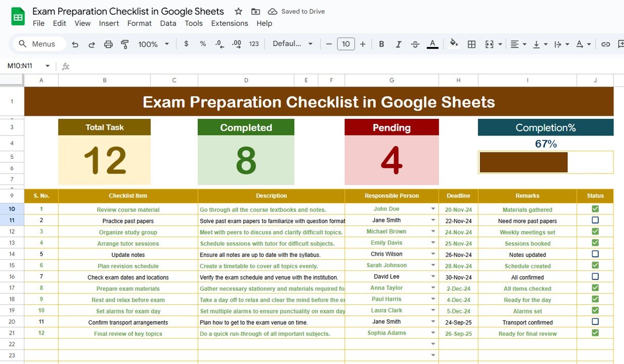
Task: Toggle bold formatting
Action: (382, 44)
